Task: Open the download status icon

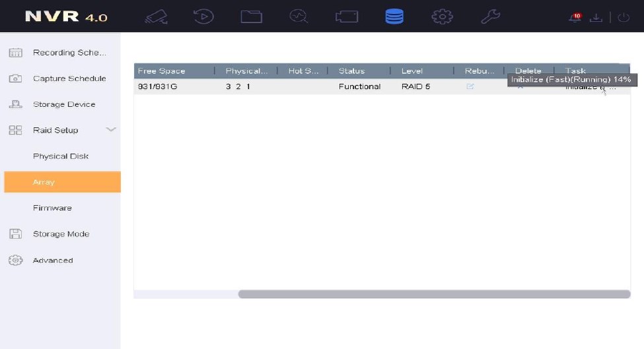Action: pos(596,18)
